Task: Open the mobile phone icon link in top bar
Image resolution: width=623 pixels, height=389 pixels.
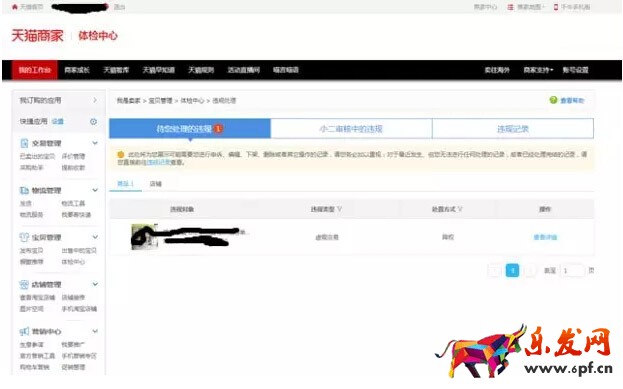Action: [555, 7]
